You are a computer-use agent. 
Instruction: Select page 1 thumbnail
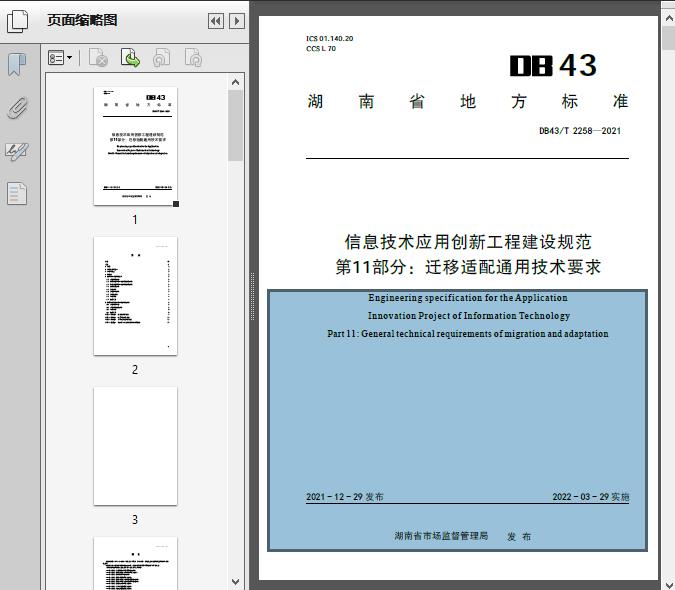point(135,146)
